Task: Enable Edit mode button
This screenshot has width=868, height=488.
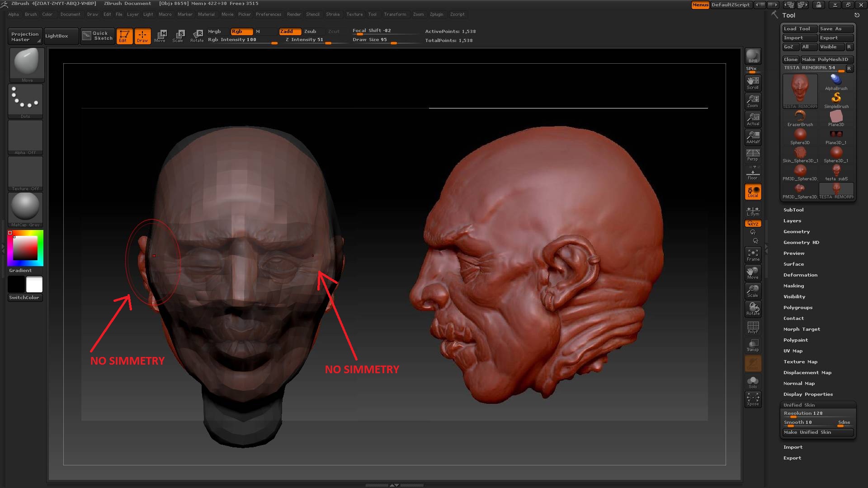Action: click(124, 36)
